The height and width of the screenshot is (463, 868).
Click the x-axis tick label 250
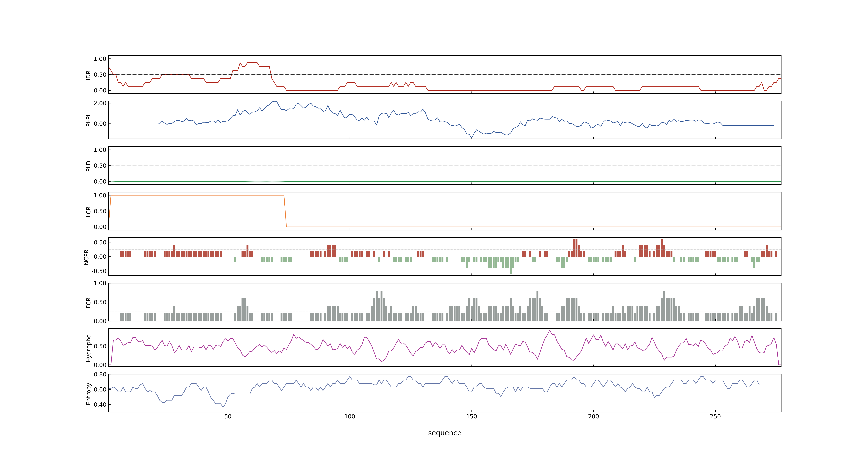click(x=715, y=416)
